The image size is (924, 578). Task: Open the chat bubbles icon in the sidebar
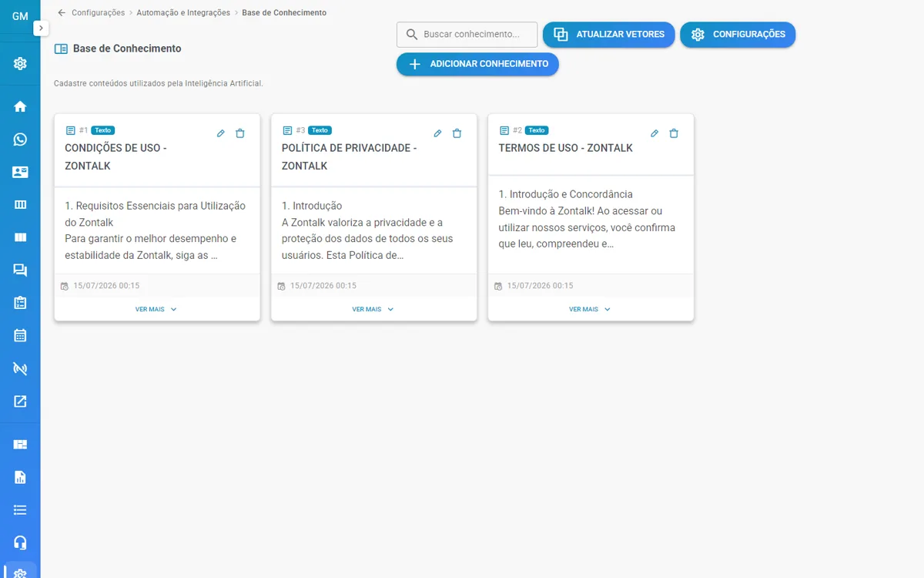pyautogui.click(x=20, y=271)
